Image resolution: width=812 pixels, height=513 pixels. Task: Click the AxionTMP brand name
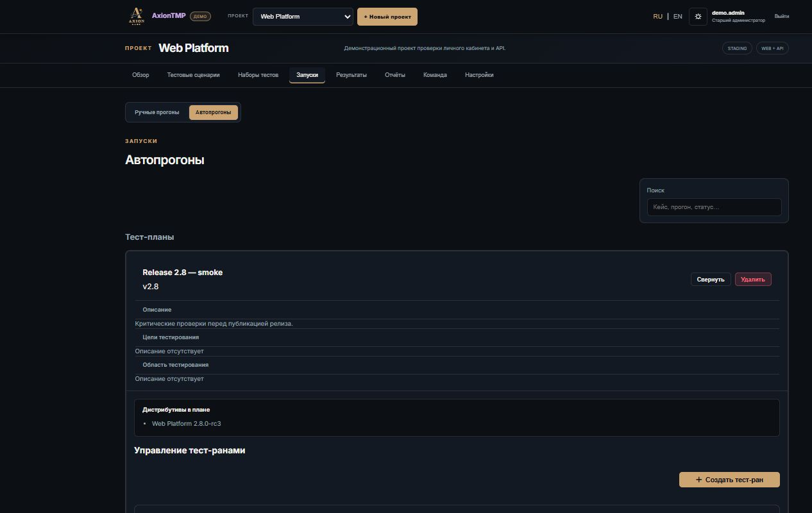click(169, 16)
